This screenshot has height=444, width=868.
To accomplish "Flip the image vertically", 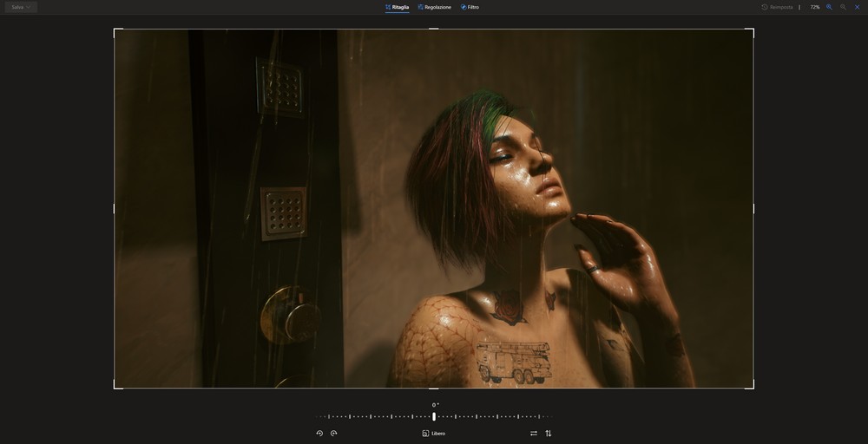I will click(549, 433).
